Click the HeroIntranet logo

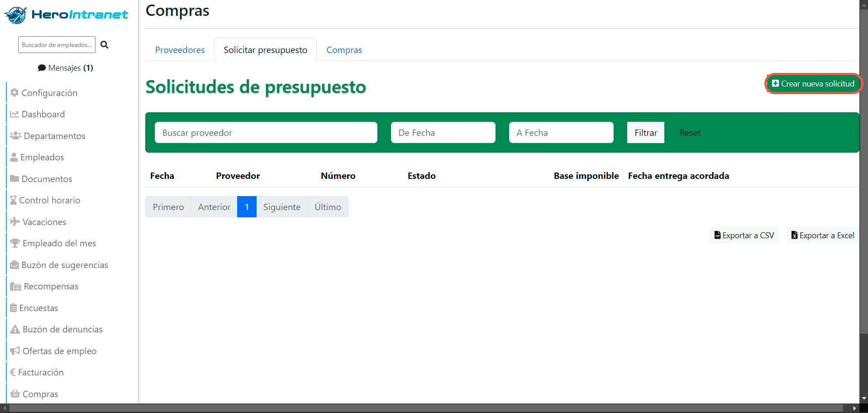pos(66,15)
